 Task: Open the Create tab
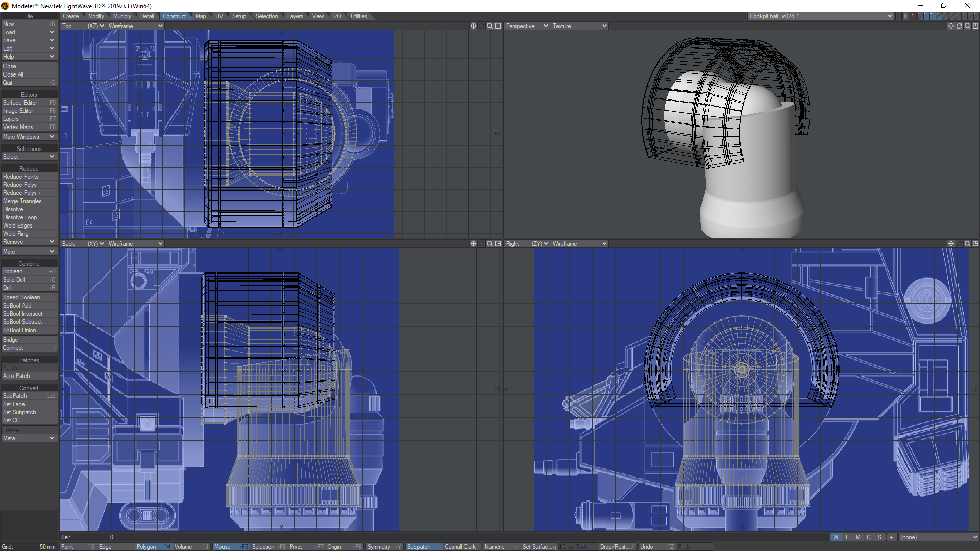pyautogui.click(x=70, y=16)
